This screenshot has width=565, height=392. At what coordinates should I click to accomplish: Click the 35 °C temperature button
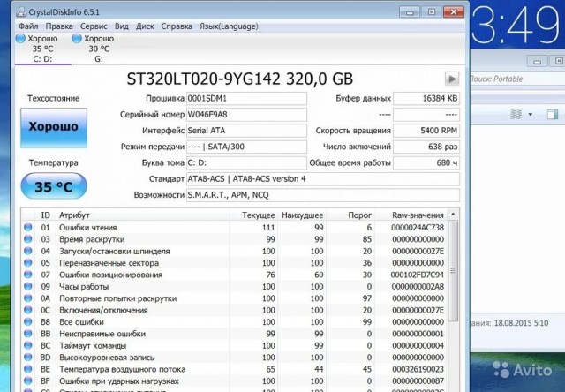click(54, 186)
